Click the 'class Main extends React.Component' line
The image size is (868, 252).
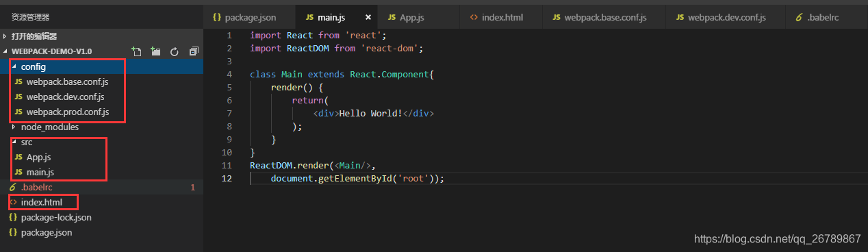342,74
